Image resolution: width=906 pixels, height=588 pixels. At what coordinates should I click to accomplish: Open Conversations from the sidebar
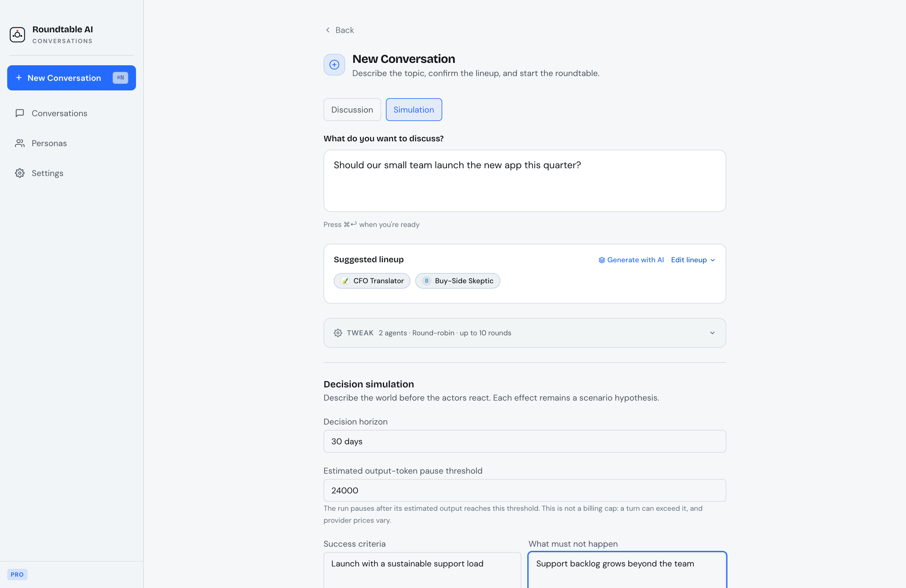[x=72, y=113]
